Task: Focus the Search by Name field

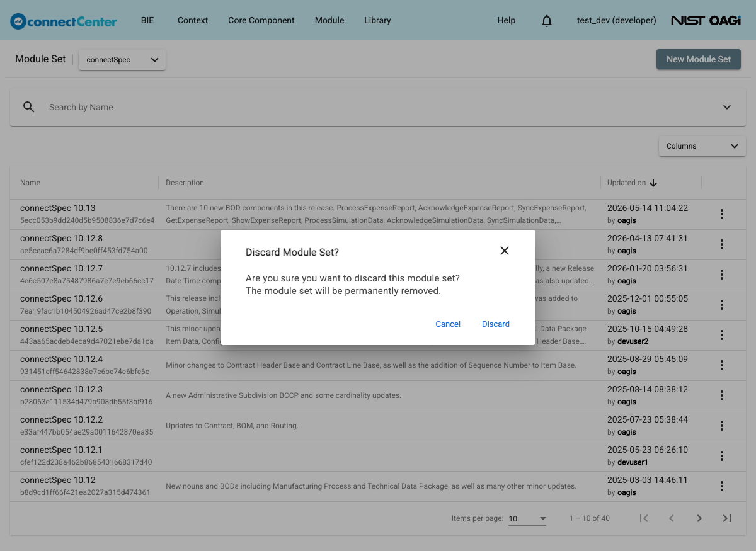Action: pyautogui.click(x=378, y=107)
